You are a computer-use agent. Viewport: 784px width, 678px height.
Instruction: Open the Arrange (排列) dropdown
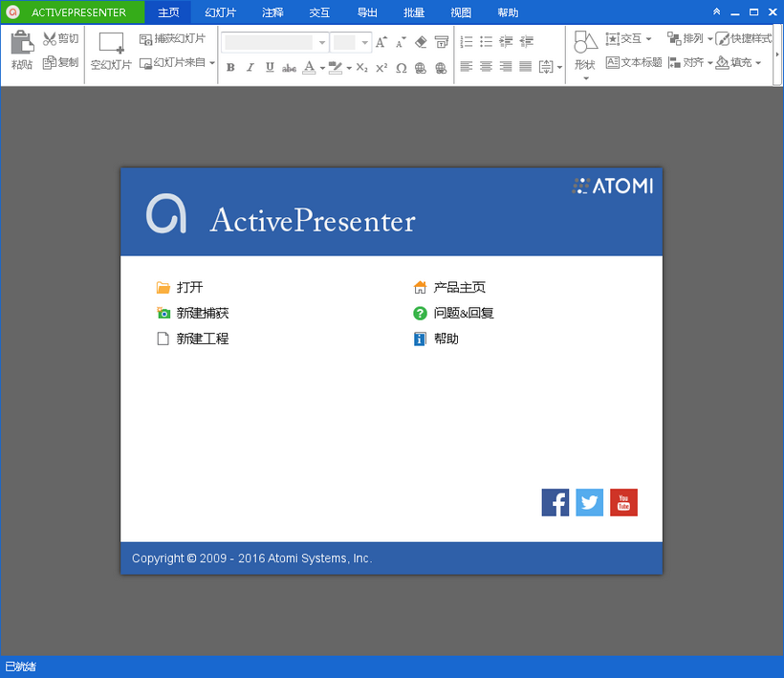tap(690, 38)
